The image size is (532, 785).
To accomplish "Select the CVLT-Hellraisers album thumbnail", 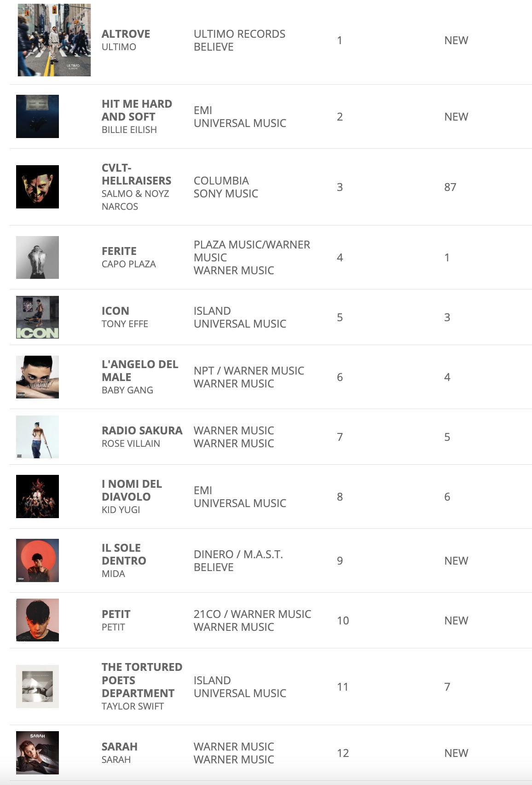I will point(37,187).
